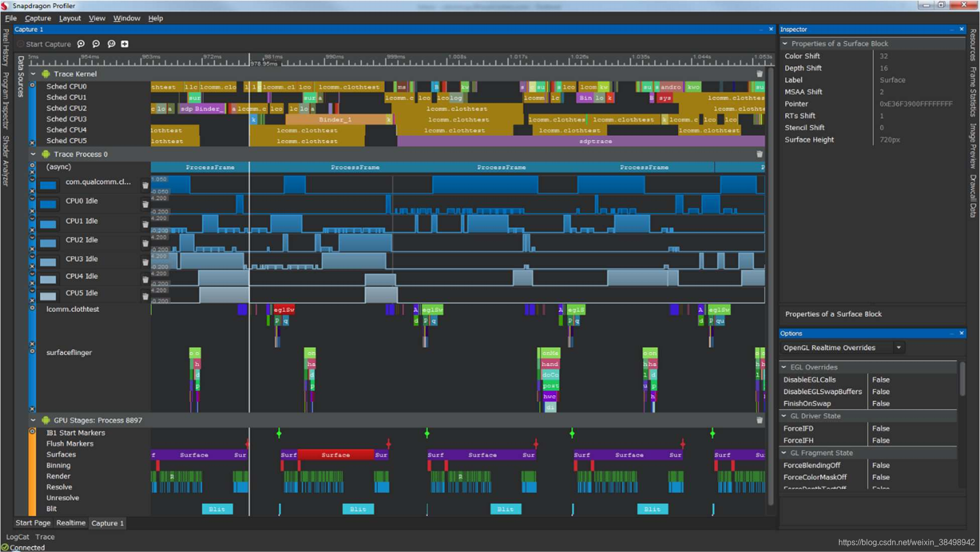
Task: Switch to the Start Page tab
Action: [33, 523]
